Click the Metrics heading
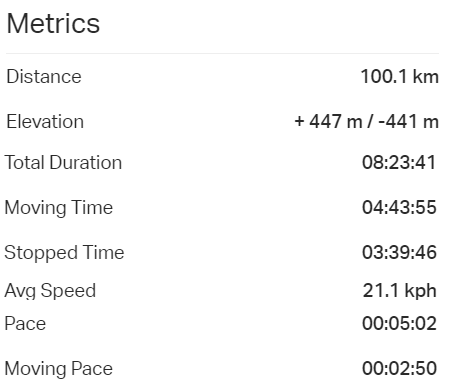The height and width of the screenshot is (391, 451). [x=53, y=24]
